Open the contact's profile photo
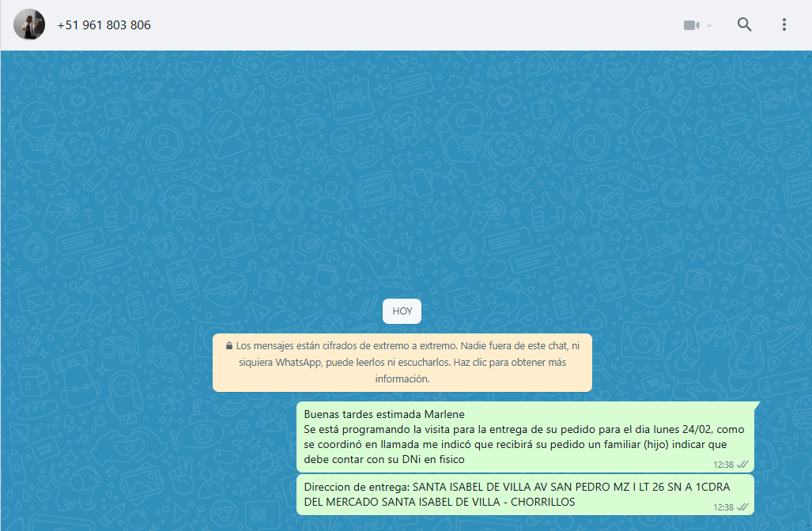 click(29, 24)
